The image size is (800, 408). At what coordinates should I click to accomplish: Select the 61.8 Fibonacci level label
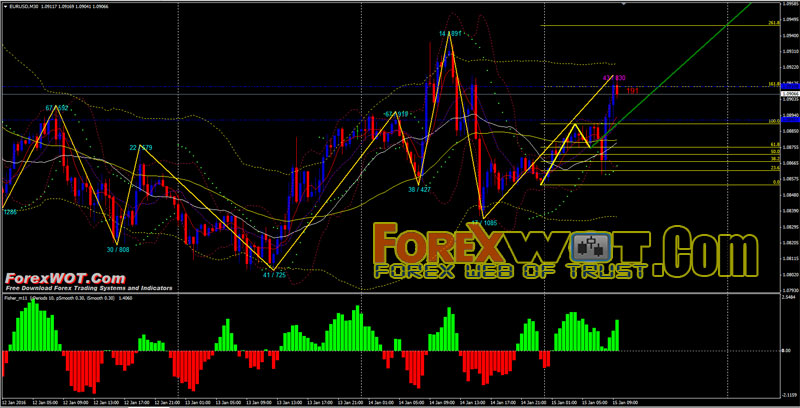point(774,145)
